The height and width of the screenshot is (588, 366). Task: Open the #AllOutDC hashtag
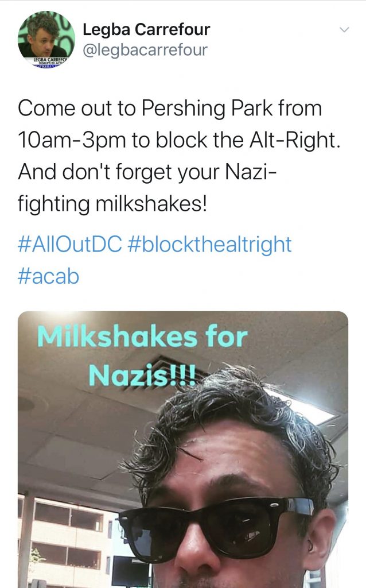click(69, 245)
